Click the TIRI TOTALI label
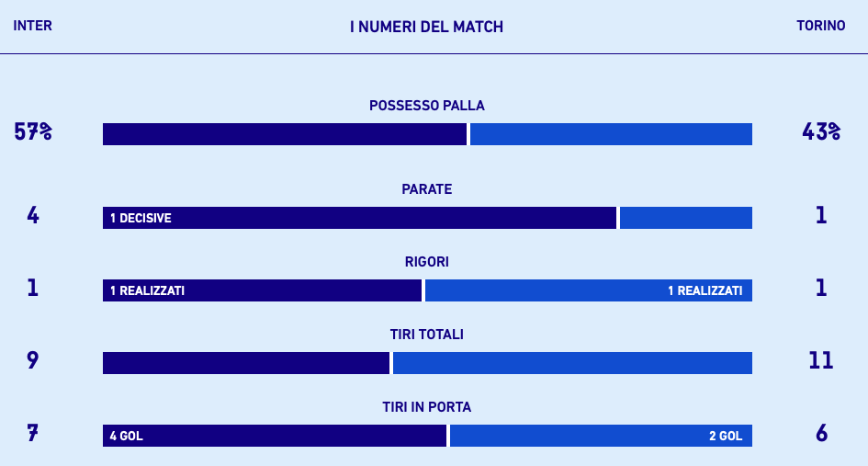 [427, 335]
